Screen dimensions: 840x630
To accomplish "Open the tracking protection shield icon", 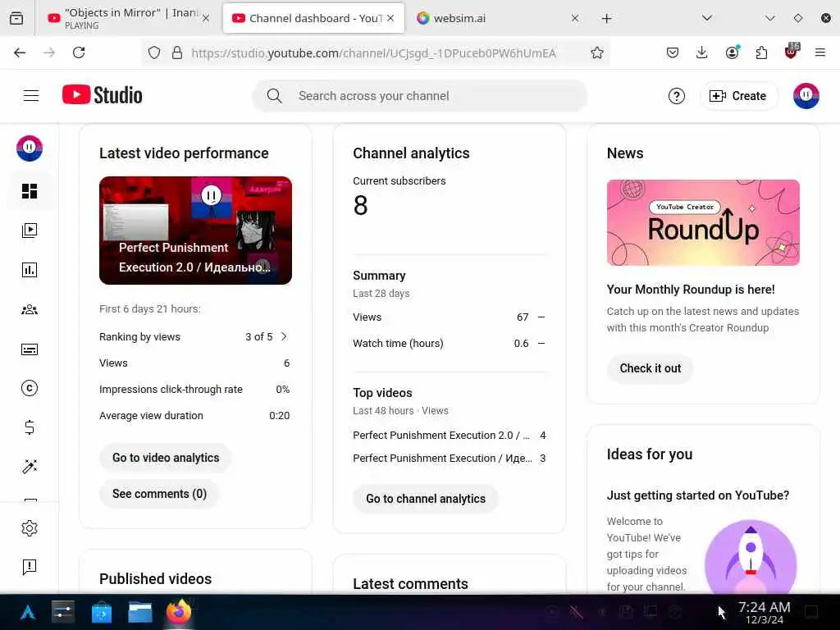I will click(x=154, y=52).
